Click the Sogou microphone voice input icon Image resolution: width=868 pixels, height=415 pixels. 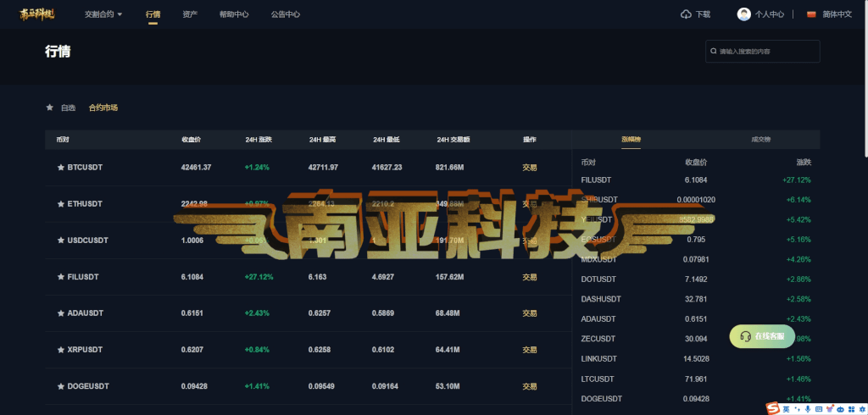coord(808,409)
